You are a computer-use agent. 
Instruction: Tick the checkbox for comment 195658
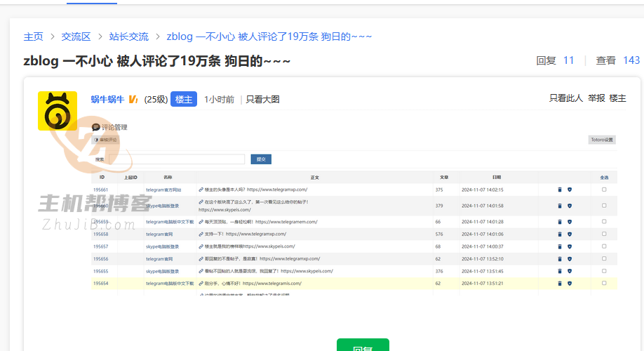click(x=604, y=234)
